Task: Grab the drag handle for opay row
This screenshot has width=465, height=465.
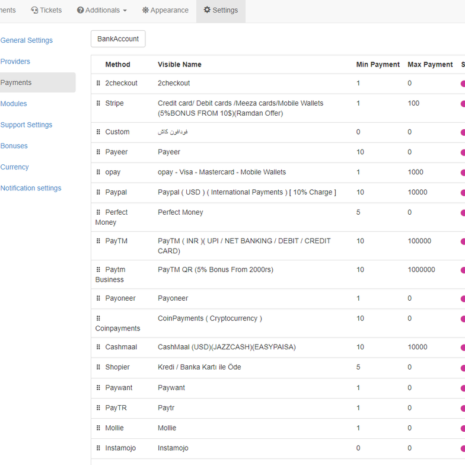Action: pos(98,172)
